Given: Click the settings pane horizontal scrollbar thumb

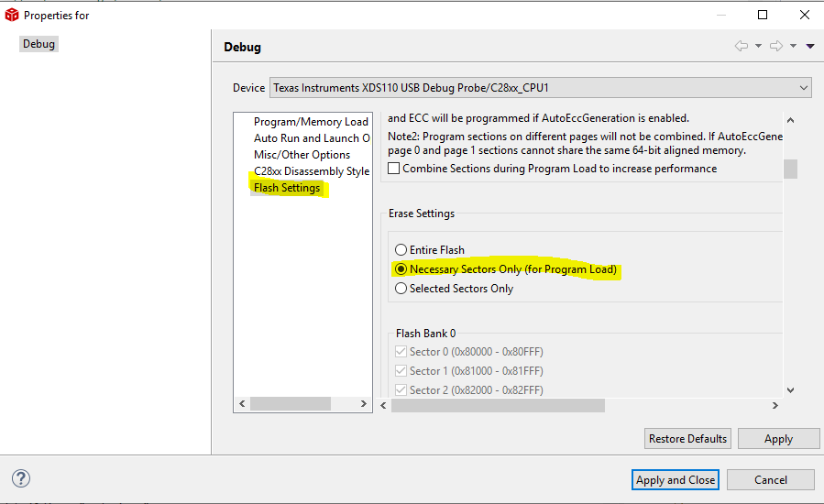Looking at the screenshot, I should click(499, 405).
